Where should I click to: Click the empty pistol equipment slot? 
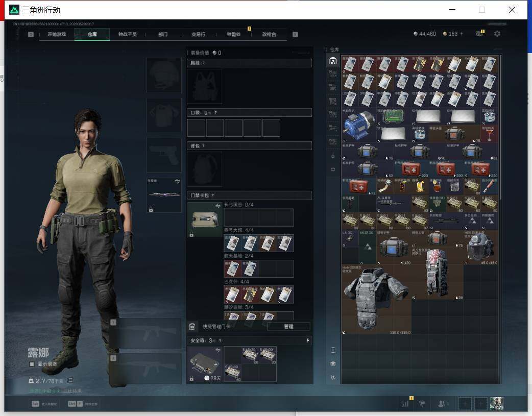point(164,155)
